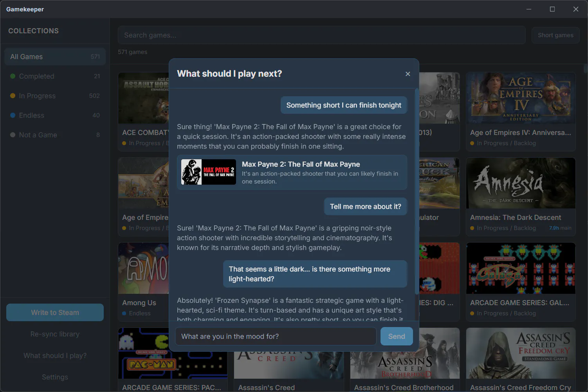Select the All Games collection
This screenshot has width=588, height=392.
[55, 57]
